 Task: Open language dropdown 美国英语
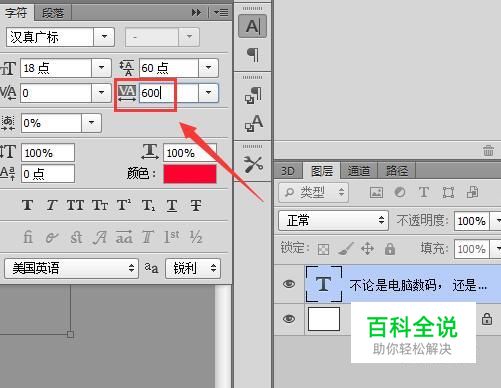point(71,268)
